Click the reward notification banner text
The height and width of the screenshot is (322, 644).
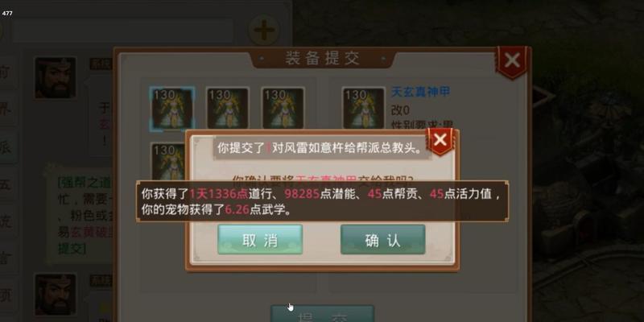pyautogui.click(x=323, y=201)
